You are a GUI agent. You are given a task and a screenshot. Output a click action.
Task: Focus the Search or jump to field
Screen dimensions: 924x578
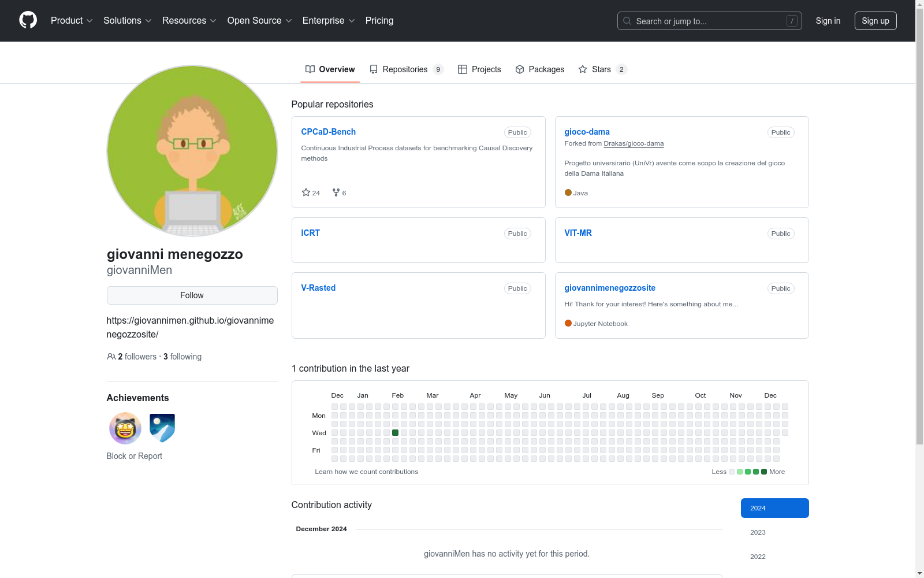pos(710,21)
